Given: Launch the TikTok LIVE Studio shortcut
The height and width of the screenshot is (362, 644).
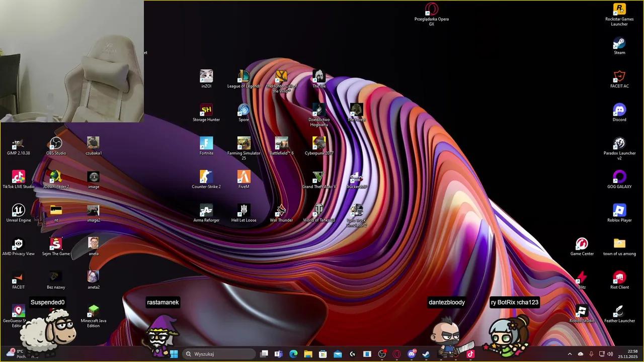Looking at the screenshot, I should [x=19, y=180].
